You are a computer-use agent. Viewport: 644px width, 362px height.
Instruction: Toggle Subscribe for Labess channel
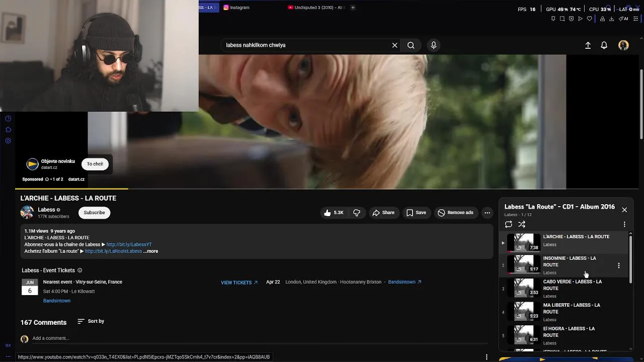(x=94, y=213)
